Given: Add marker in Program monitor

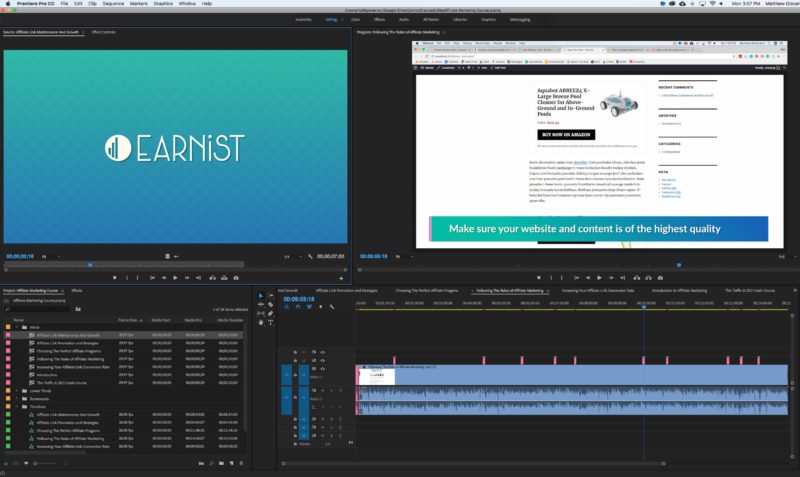Looking at the screenshot, I should pos(539,278).
